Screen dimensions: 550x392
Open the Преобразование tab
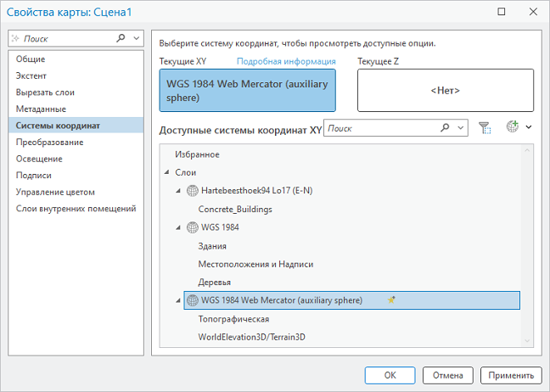tap(76, 142)
